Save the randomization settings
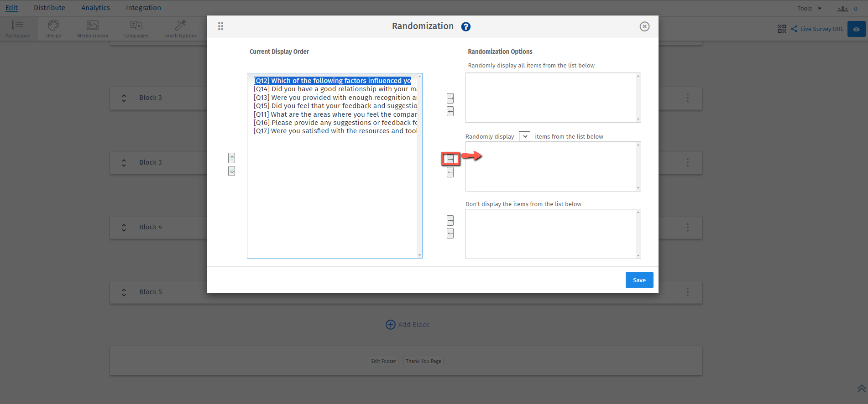Screen dimensions: 868x404 (x=639, y=280)
